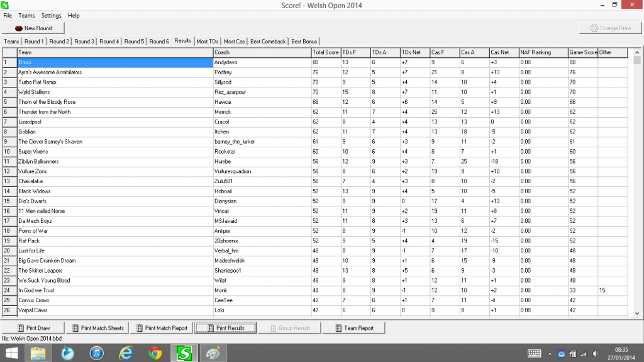Sort by the Team column header
The image size is (644, 362).
tap(115, 53)
